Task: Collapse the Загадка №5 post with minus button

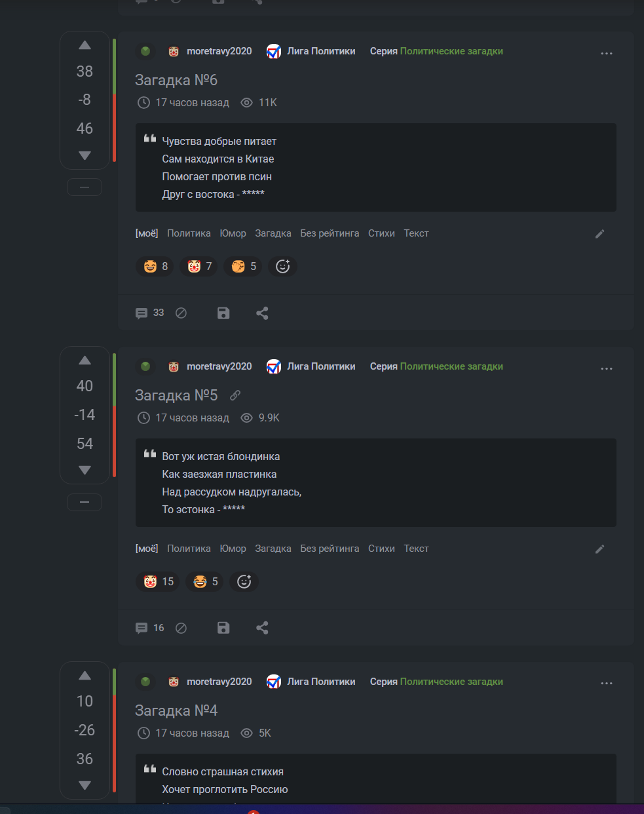Action: point(85,503)
